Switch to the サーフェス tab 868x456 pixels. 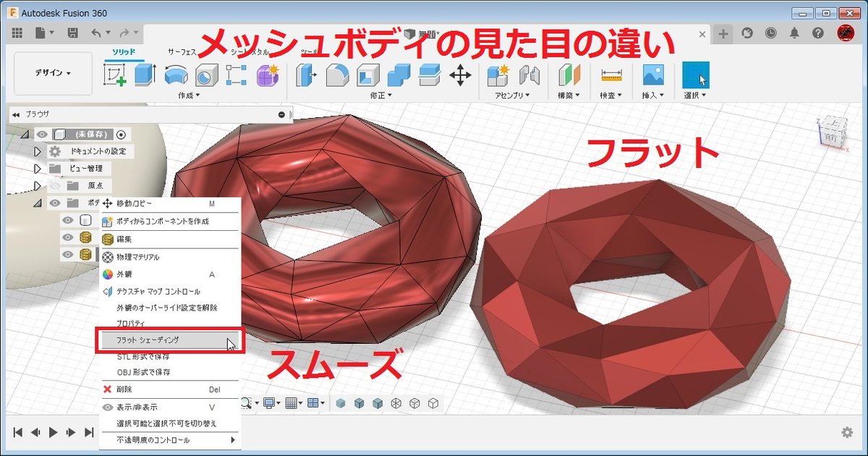(x=182, y=52)
